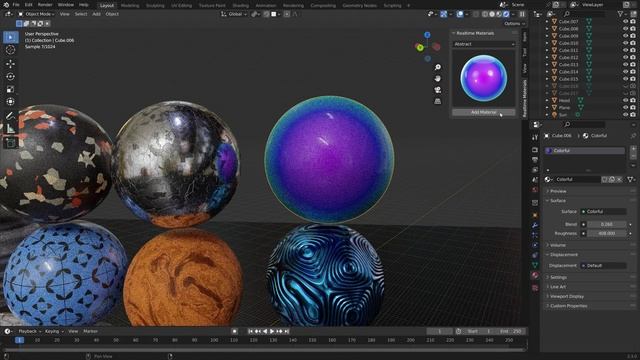Image resolution: width=640 pixels, height=360 pixels.
Task: Hide Cube.013 with its eye icon
Action: pos(625,64)
